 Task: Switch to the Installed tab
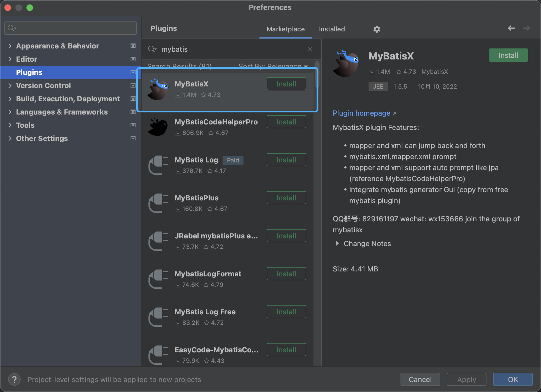tap(332, 29)
